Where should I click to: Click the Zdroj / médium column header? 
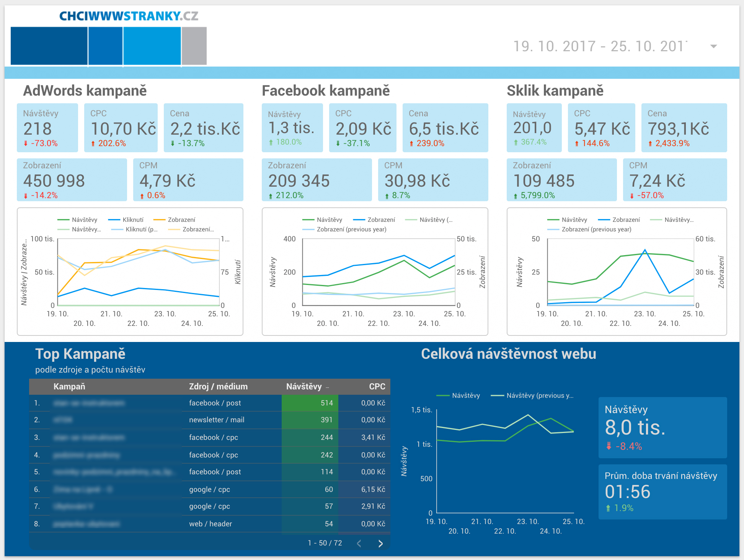pos(218,386)
